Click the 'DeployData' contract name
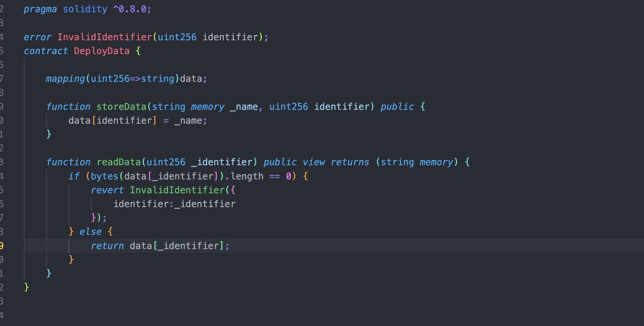644x326 pixels. click(102, 51)
